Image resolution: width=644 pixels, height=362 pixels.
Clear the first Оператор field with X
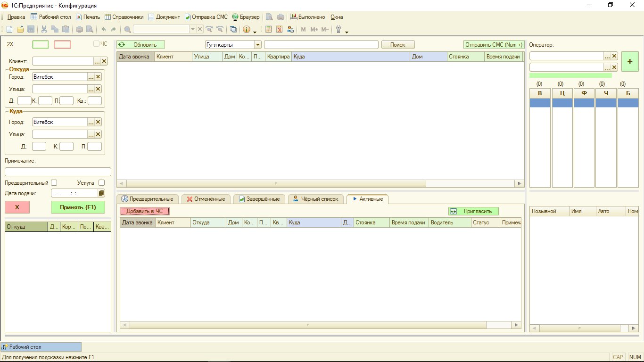click(x=614, y=56)
